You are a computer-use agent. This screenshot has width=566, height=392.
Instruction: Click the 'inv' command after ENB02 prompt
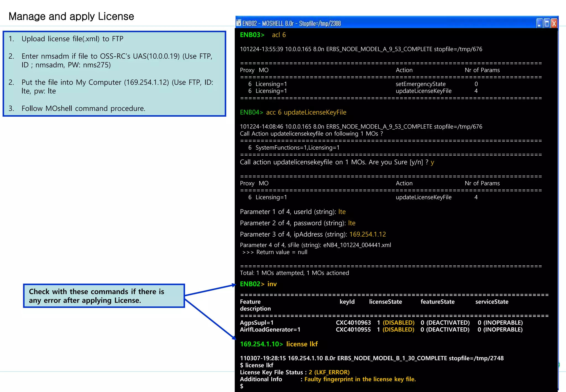272,284
